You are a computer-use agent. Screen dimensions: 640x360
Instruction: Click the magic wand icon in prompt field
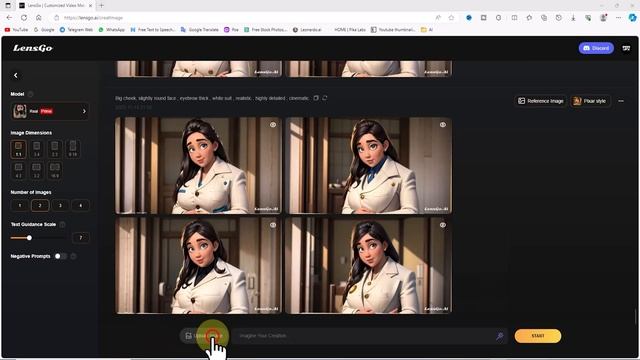pos(500,336)
